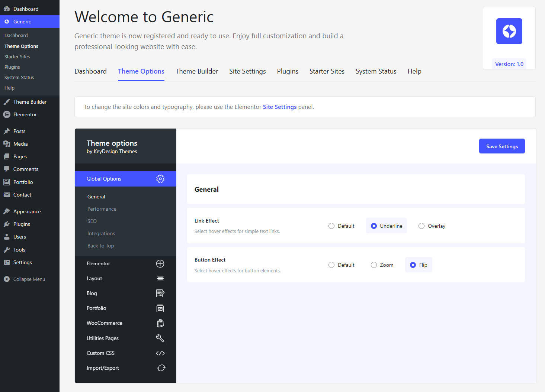Click the Elementor plus-circle icon in theme options

160,263
